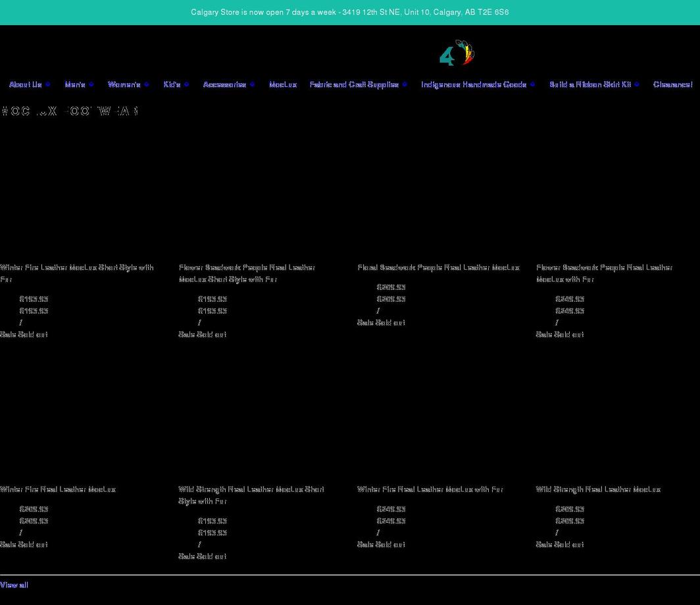Click the Calgary Store announcement banner
Screen dimensions: 700x605
pos(349,12)
